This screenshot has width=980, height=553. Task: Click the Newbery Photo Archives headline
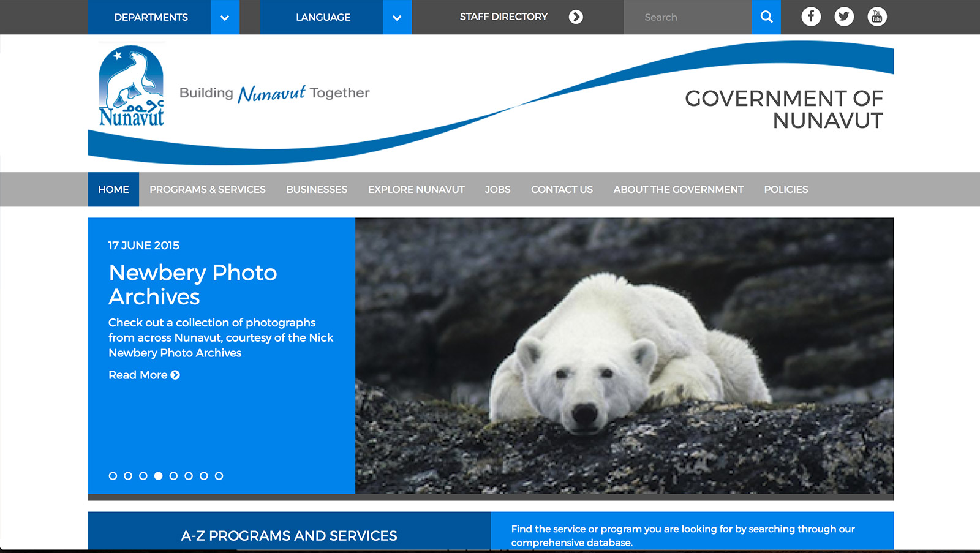point(192,284)
